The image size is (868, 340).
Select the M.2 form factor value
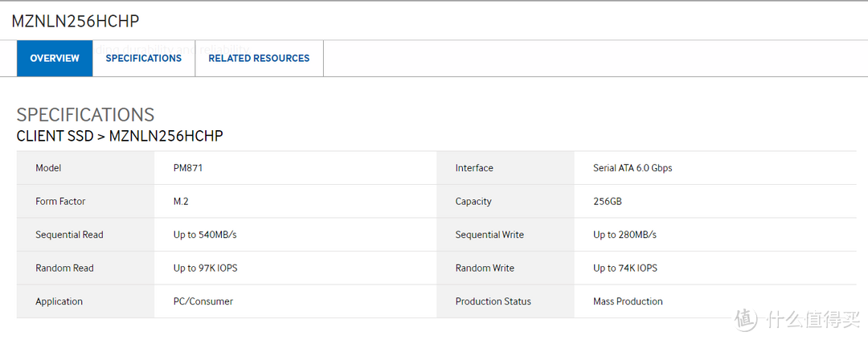(x=181, y=202)
